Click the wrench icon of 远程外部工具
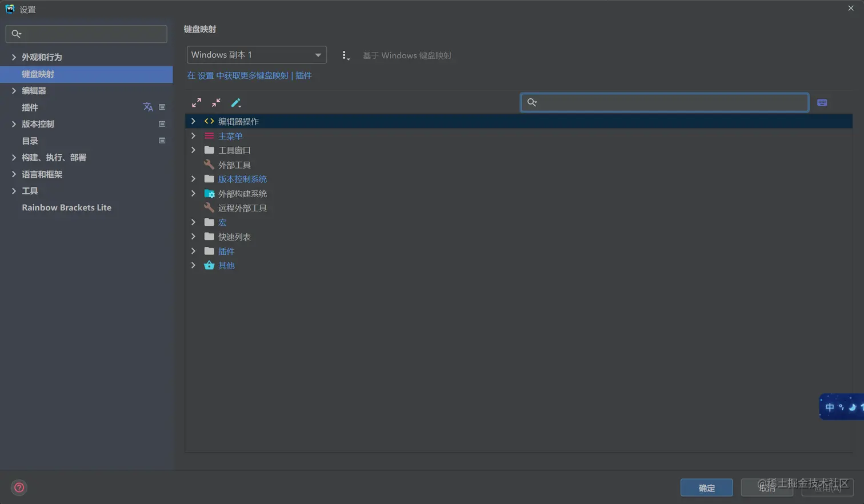This screenshot has height=504, width=864. pyautogui.click(x=209, y=208)
